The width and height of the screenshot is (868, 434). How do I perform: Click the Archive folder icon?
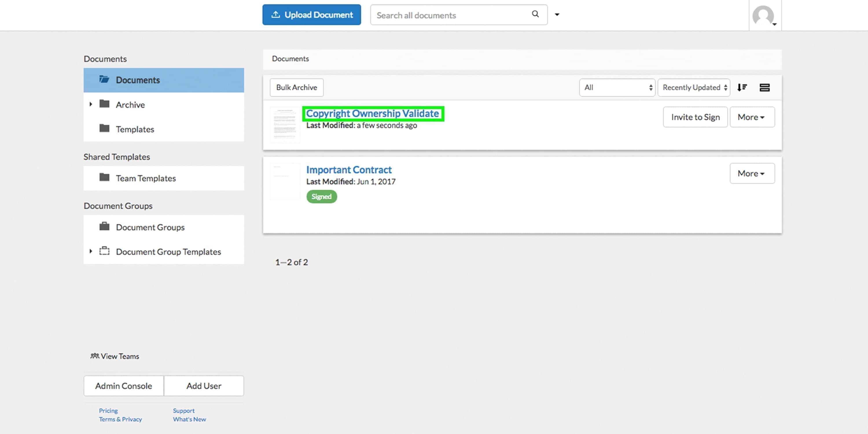[x=104, y=104]
